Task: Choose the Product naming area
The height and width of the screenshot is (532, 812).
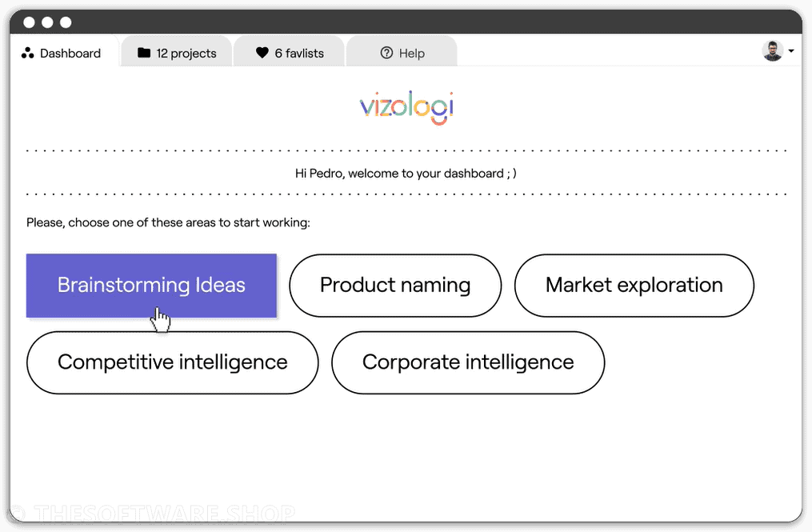Action: pos(395,286)
